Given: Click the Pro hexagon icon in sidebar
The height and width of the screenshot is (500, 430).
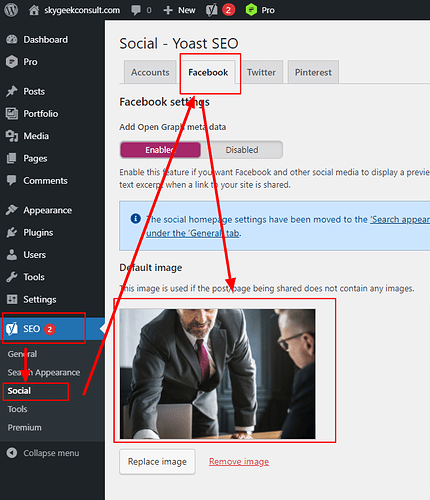Looking at the screenshot, I should pyautogui.click(x=12, y=62).
